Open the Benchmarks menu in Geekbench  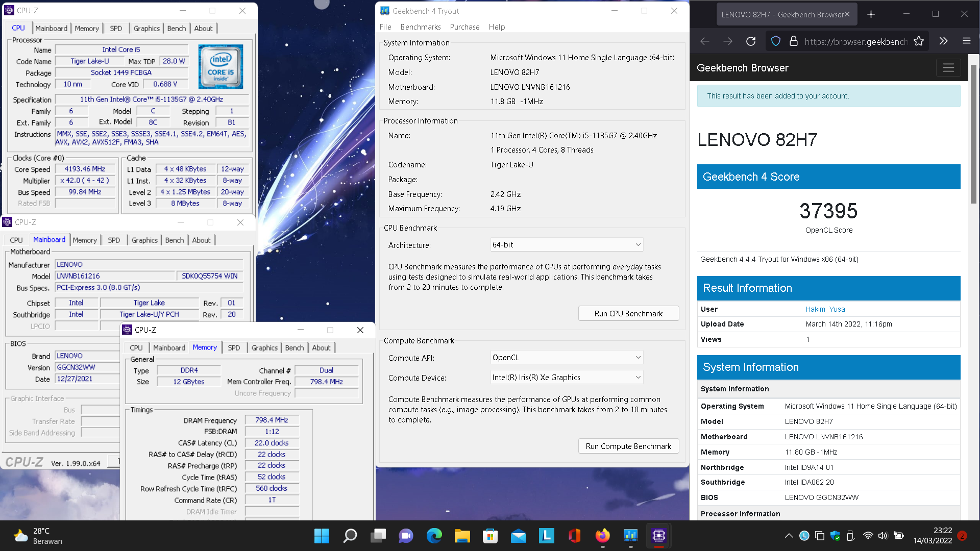[421, 27]
